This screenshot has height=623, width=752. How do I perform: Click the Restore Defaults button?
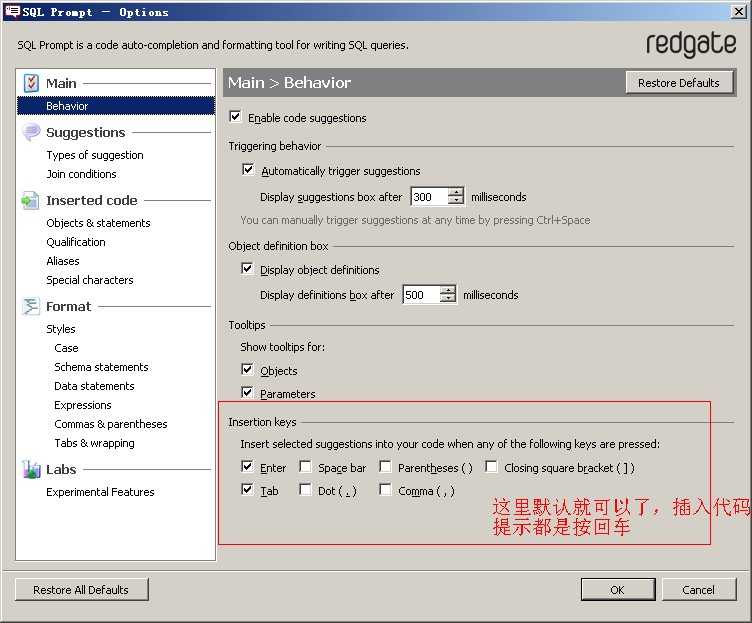pos(679,83)
